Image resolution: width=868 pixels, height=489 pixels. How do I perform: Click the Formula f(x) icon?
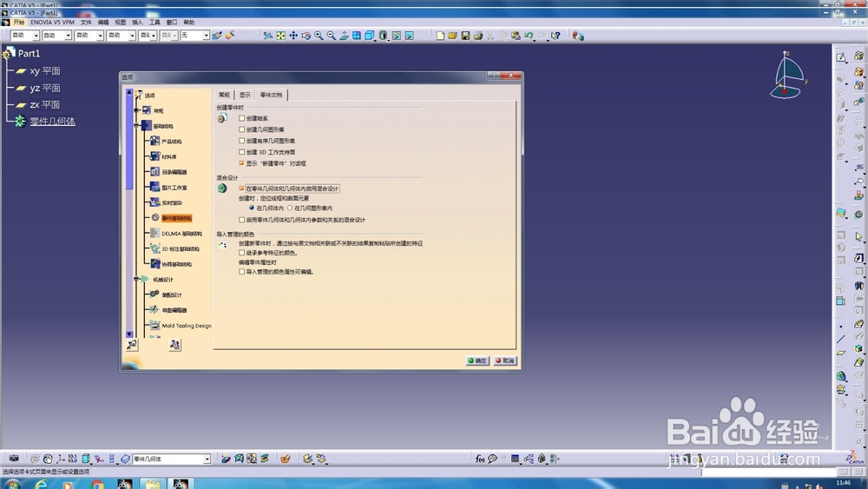(480, 459)
